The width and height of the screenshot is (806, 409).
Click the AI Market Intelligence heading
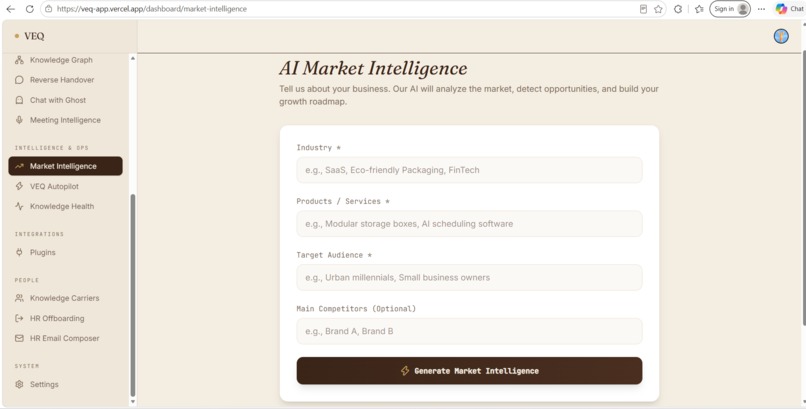373,68
